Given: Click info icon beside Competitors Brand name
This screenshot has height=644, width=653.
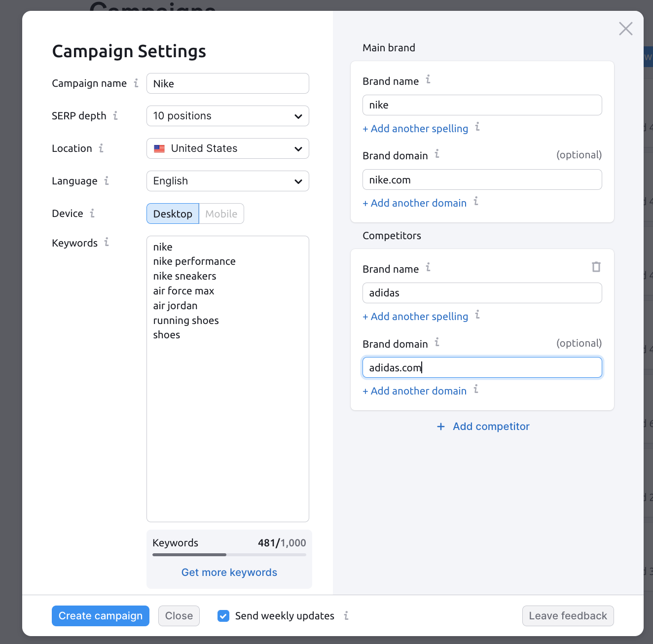Looking at the screenshot, I should point(428,267).
